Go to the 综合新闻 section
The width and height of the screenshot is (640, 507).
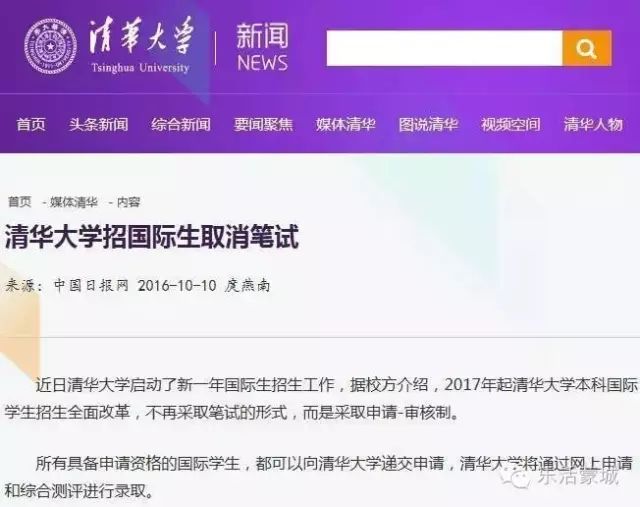181,125
